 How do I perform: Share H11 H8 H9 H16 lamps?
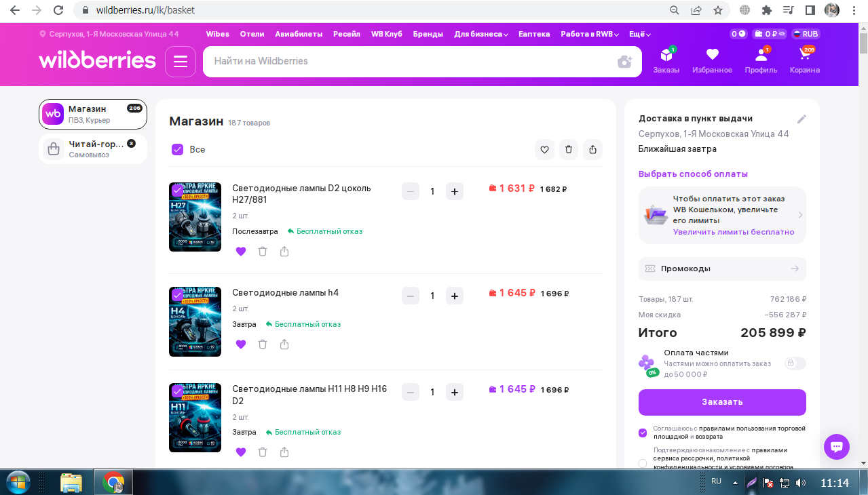pyautogui.click(x=284, y=452)
